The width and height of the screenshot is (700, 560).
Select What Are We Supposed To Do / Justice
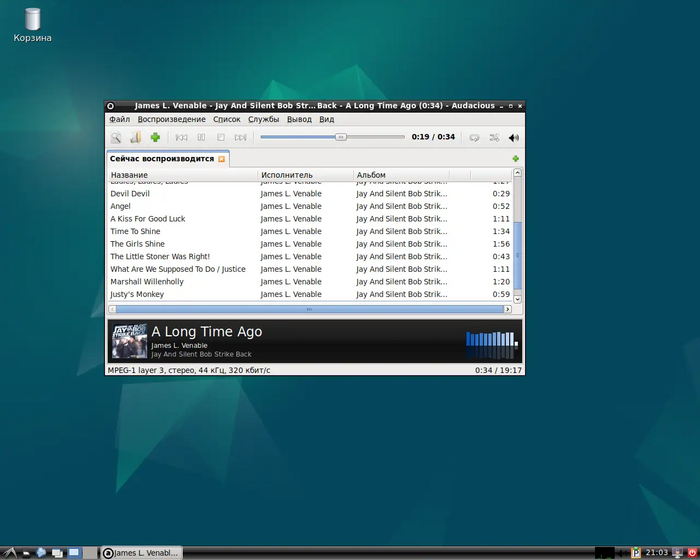pos(310,269)
